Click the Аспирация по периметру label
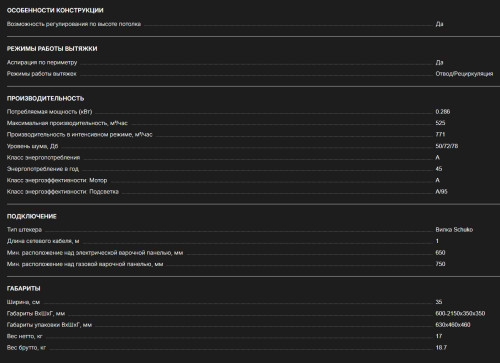The height and width of the screenshot is (363, 500). [42, 62]
